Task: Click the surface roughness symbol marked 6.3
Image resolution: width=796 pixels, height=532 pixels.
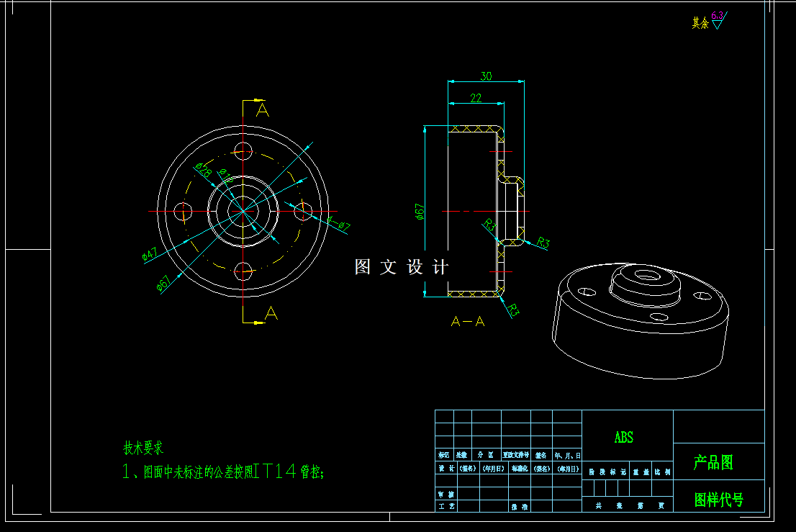Action: pos(718,20)
